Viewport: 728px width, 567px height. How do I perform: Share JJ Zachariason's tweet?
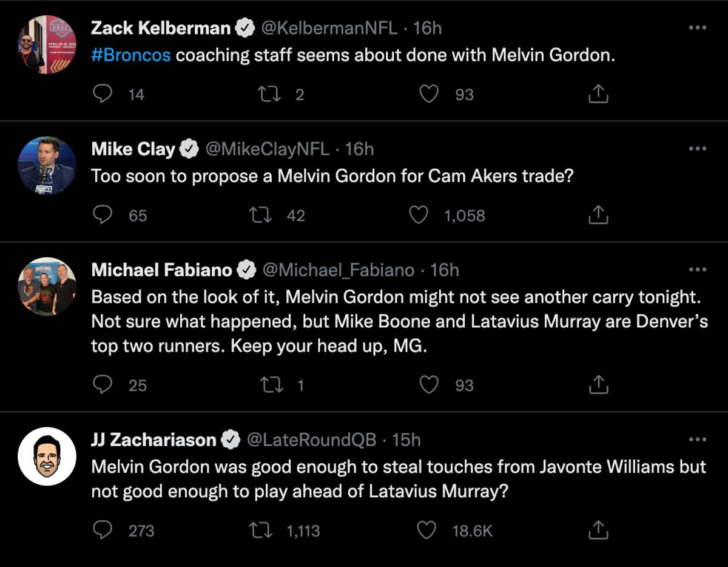click(598, 531)
